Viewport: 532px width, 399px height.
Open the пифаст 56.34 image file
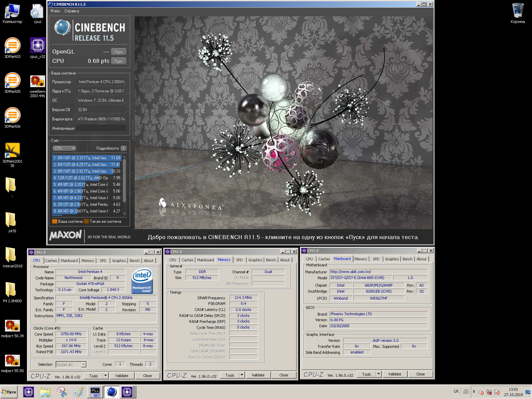coord(12,328)
